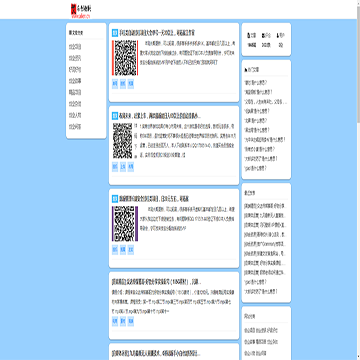360x360 pixels.
Task: Open the QR code thumbnail with red side bars
Action: 125,58
